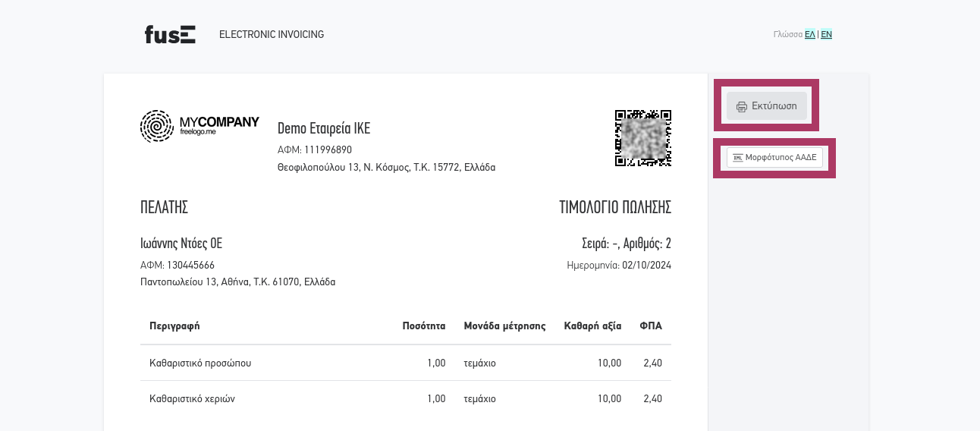Click the Ποσότητα column header
This screenshot has width=980, height=431.
pos(424,326)
